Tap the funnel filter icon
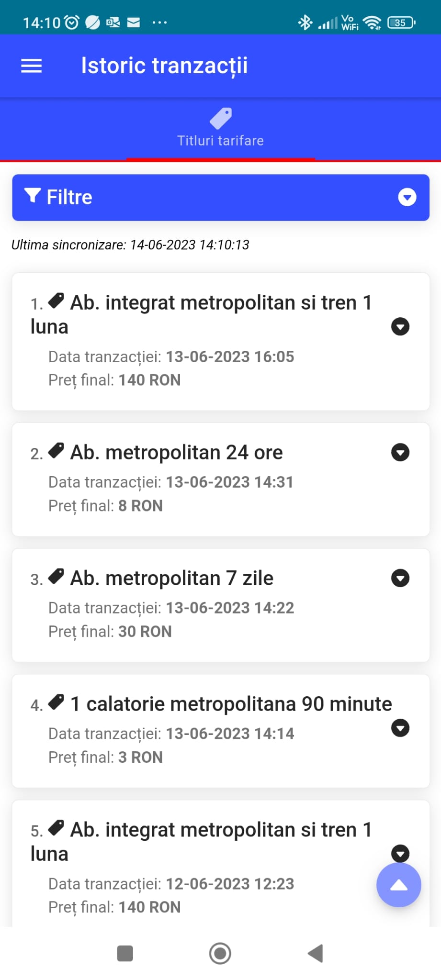 33,196
